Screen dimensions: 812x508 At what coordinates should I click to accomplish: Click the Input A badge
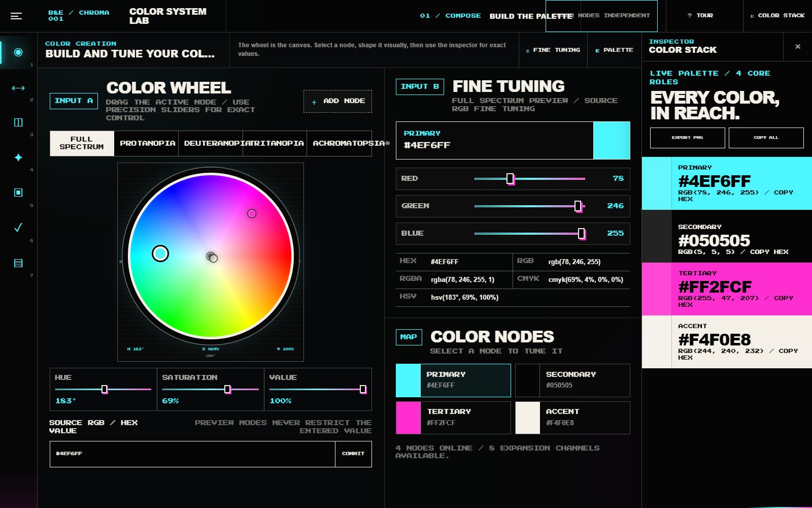pos(74,101)
